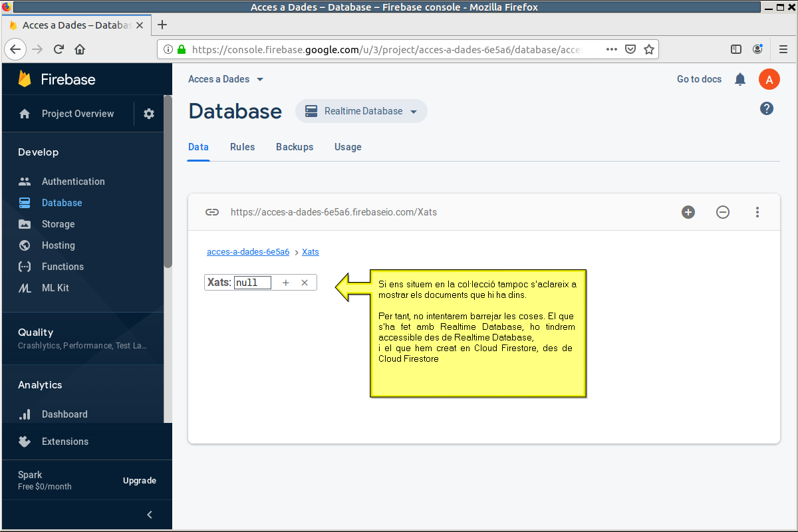Go to Hosting section
The height and width of the screenshot is (532, 798).
(58, 245)
